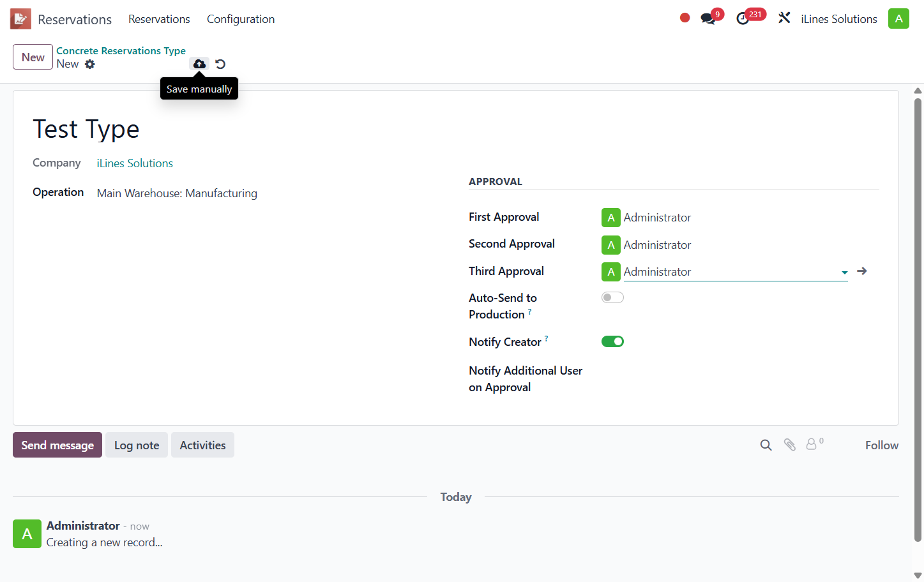This screenshot has width=924, height=582.
Task: Click the vertical scrollbar thumb
Action: coord(918,319)
